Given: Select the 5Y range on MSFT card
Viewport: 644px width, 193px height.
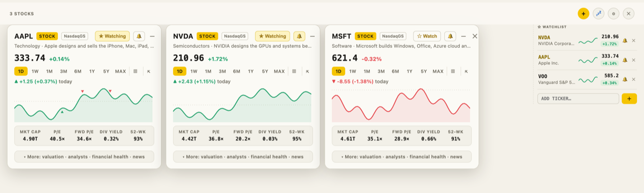Looking at the screenshot, I should click(424, 71).
